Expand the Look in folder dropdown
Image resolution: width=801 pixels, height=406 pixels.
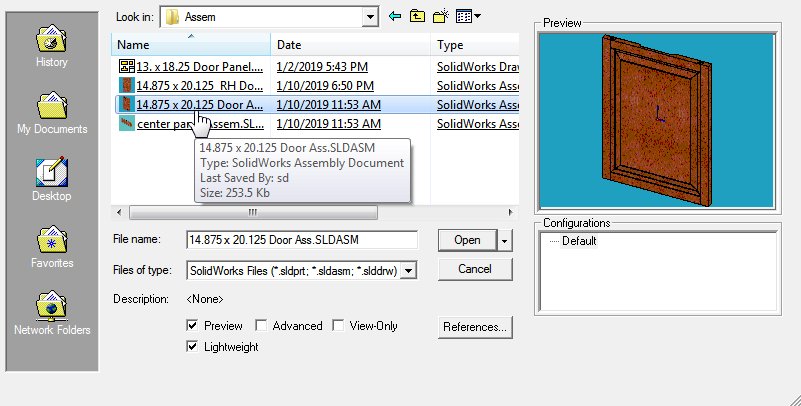tap(370, 16)
